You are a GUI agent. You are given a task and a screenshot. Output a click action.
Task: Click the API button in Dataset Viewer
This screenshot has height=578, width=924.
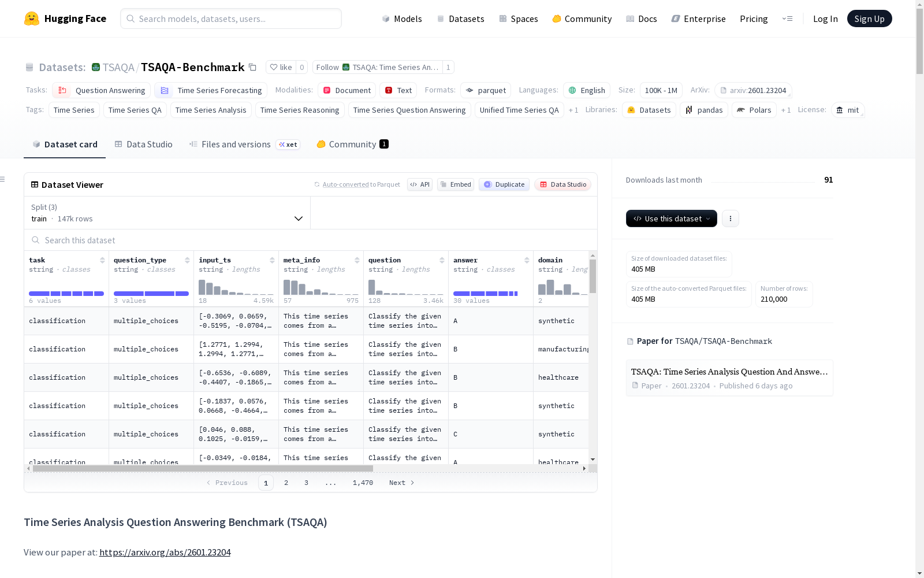coord(420,184)
